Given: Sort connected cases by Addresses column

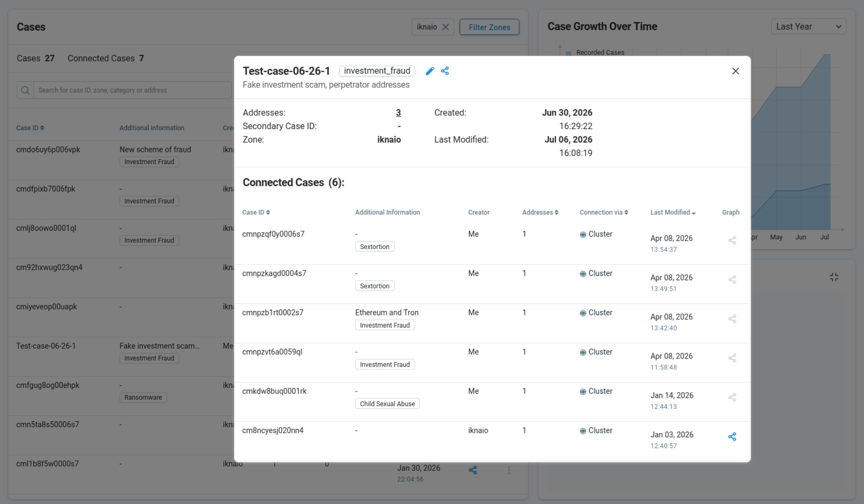Looking at the screenshot, I should [x=540, y=213].
